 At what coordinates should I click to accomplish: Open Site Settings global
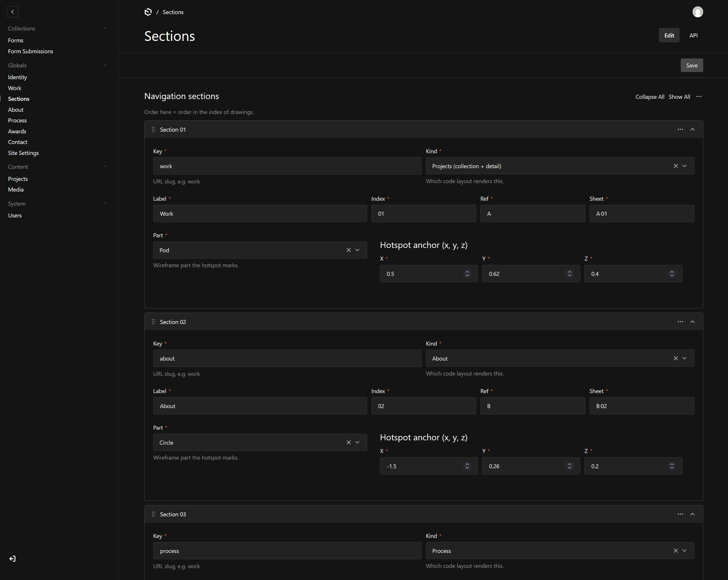tap(23, 153)
